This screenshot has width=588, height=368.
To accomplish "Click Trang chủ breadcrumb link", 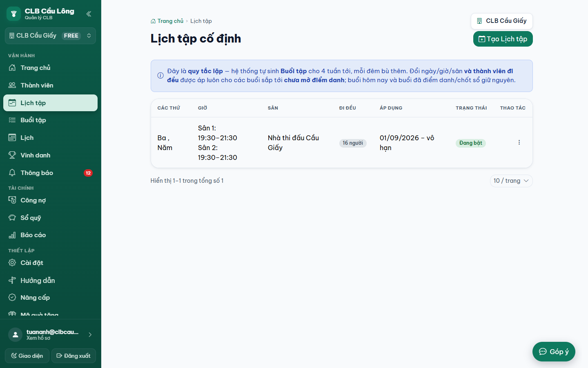I will (x=167, y=21).
